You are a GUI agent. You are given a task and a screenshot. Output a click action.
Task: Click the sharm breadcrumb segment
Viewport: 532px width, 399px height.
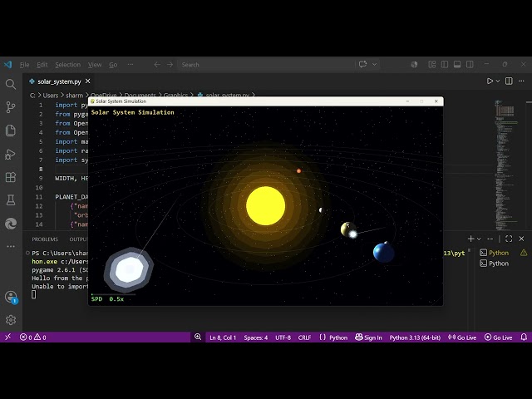click(x=74, y=96)
